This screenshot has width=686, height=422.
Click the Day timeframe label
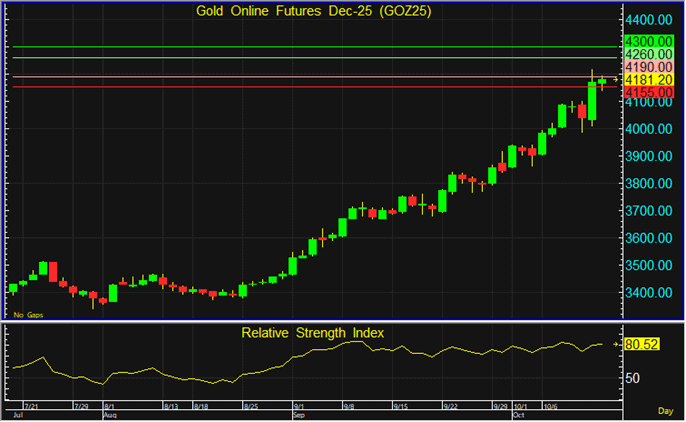coord(666,411)
